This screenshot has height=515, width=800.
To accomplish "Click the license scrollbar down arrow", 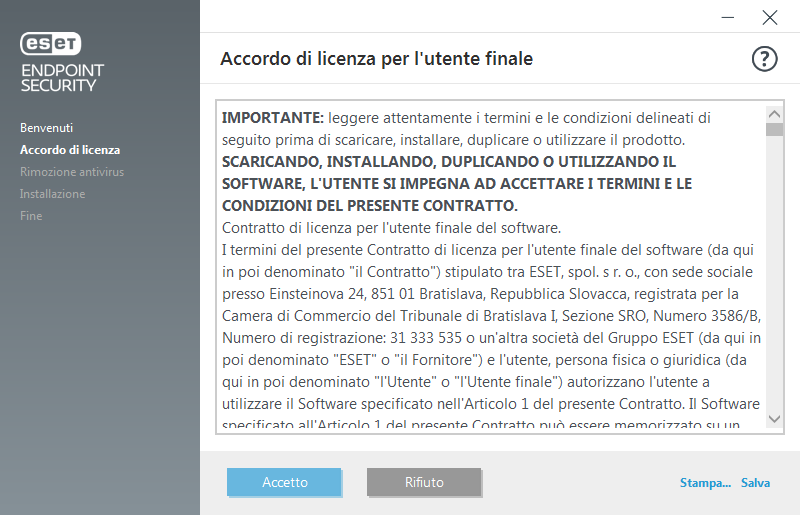I will coord(774,419).
